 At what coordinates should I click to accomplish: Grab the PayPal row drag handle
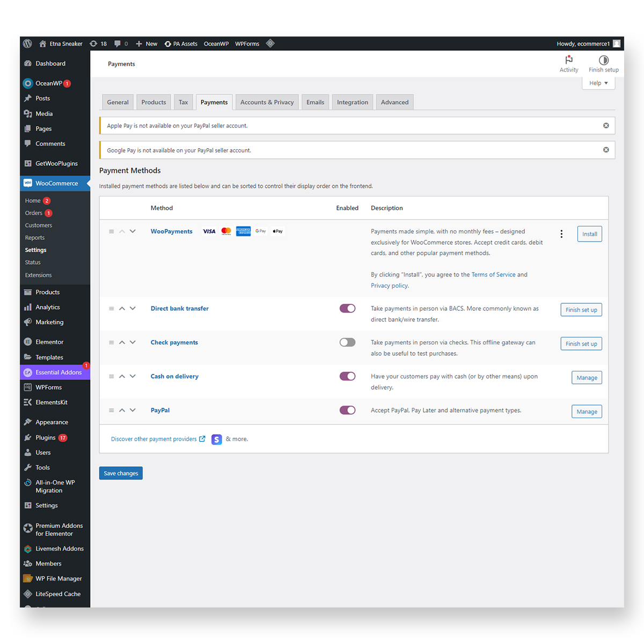(112, 410)
